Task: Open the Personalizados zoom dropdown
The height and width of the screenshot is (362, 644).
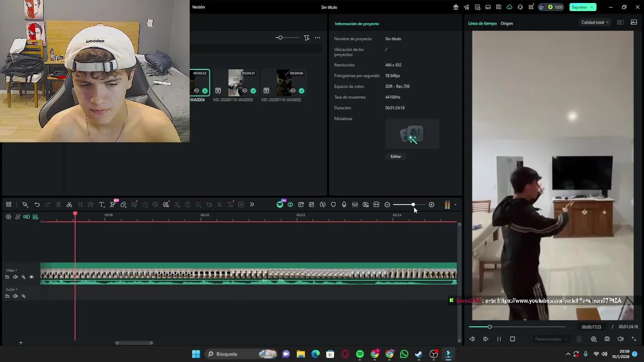Action: pyautogui.click(x=551, y=339)
